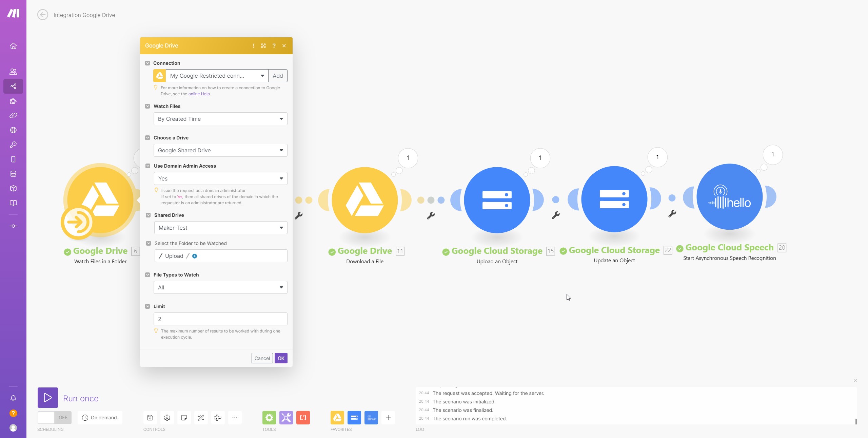Open the Templates puzzle icon in sidebar
This screenshot has width=868, height=438.
(13, 101)
